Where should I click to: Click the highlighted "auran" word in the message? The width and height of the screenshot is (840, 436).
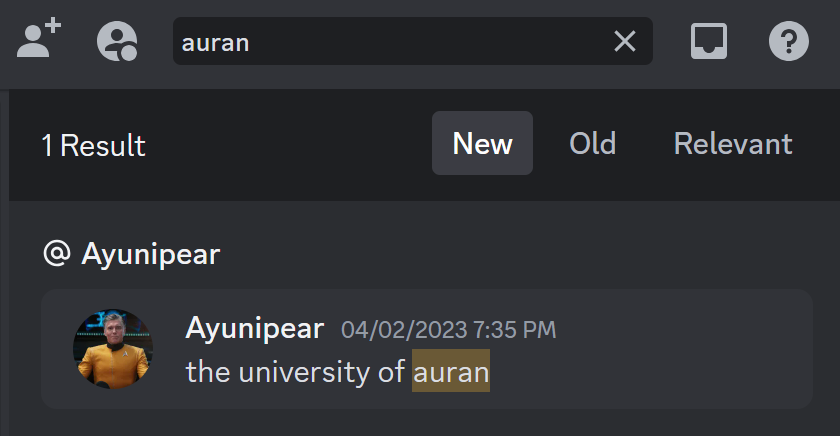pyautogui.click(x=451, y=372)
